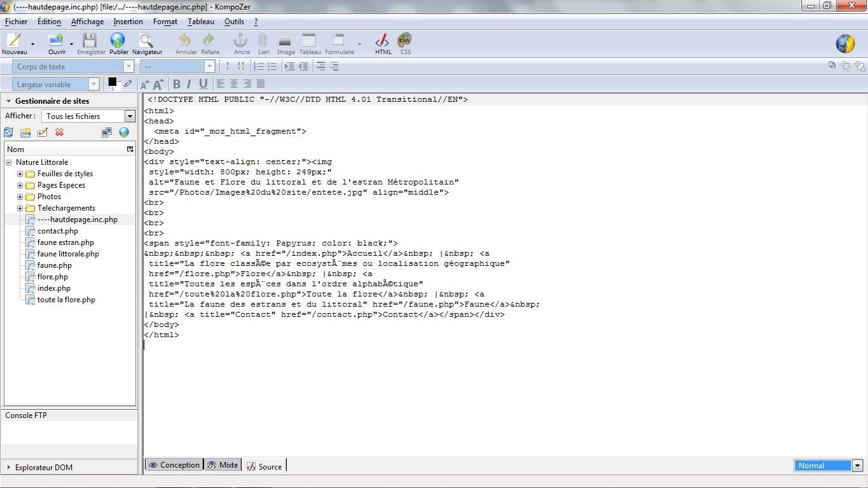Click the increase font size icon
Viewport: 868px width, 488px height.
[x=159, y=84]
